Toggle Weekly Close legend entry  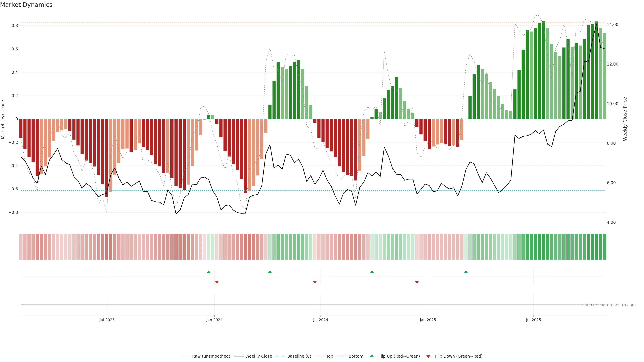[x=258, y=356]
